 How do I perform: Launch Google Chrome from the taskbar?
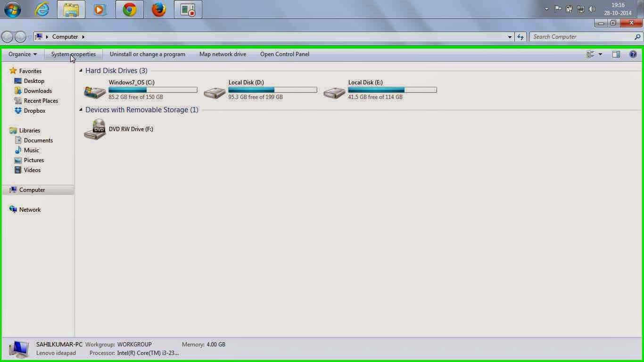129,9
